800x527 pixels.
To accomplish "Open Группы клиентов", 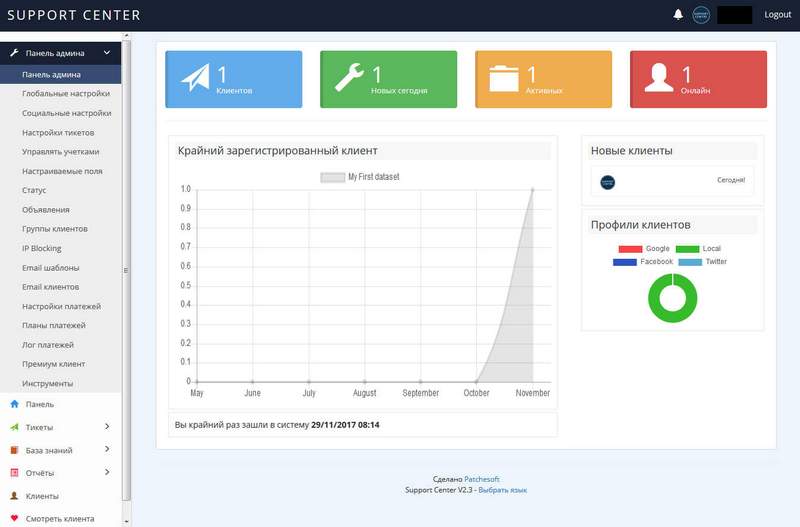I will (x=55, y=229).
